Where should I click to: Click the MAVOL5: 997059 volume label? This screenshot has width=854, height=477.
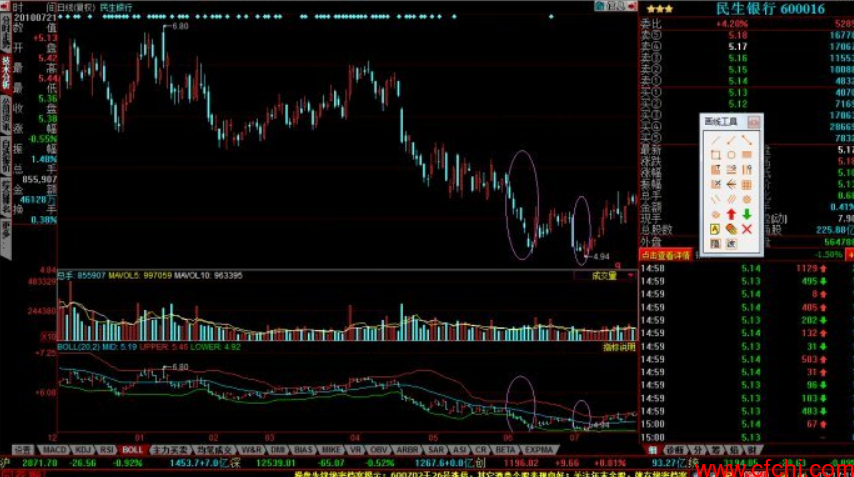pyautogui.click(x=139, y=276)
